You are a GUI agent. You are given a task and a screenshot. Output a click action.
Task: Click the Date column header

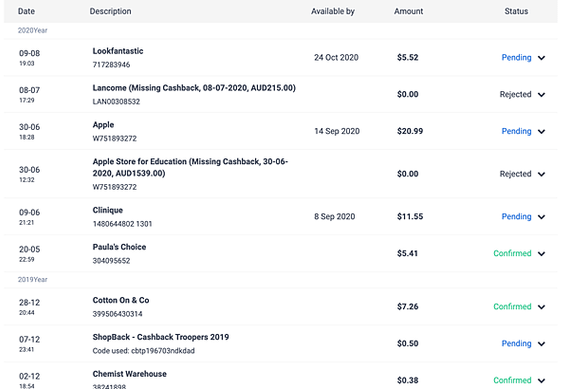[x=26, y=11]
